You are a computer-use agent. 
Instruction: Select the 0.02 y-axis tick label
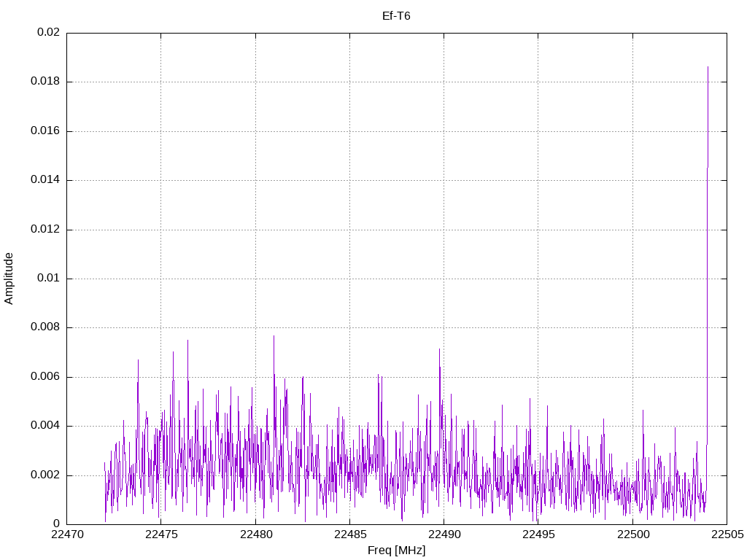click(49, 33)
